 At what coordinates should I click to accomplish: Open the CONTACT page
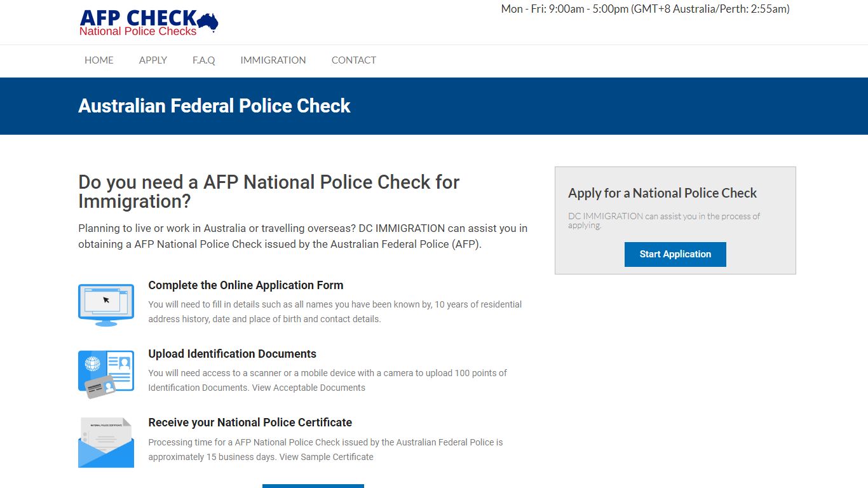(x=354, y=60)
